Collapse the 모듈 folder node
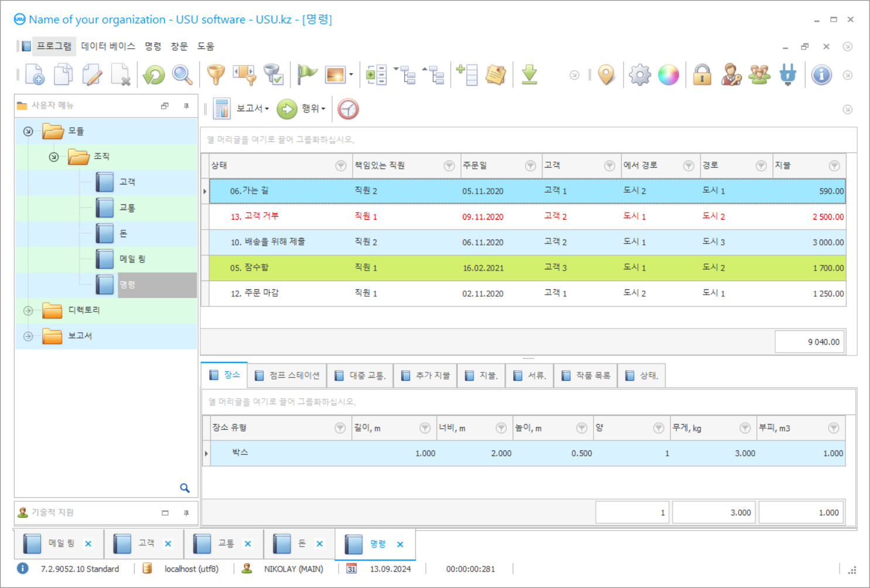Screen dimensions: 870x588 [28, 131]
